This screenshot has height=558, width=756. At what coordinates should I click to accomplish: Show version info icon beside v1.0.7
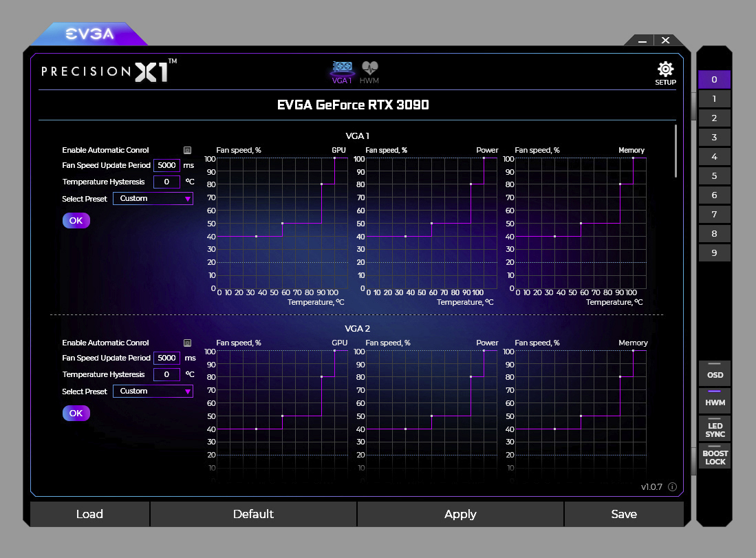coord(672,486)
